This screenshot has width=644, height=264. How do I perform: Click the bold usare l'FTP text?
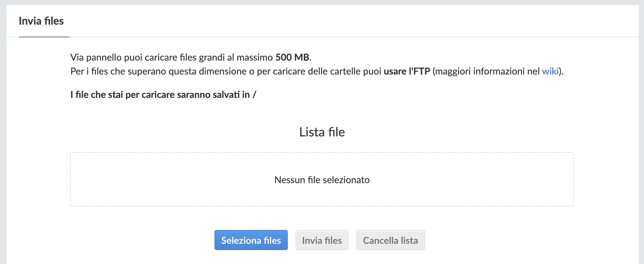407,71
